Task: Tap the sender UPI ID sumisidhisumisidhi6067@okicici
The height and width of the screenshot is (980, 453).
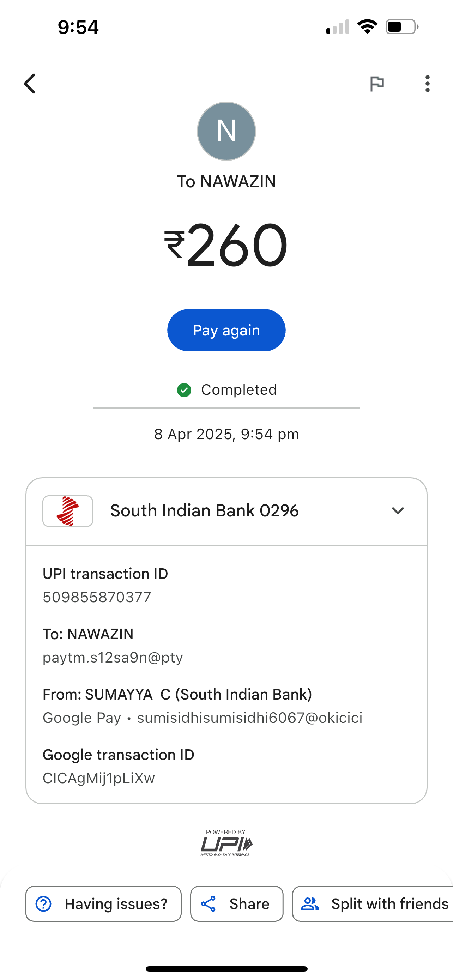Action: [249, 718]
